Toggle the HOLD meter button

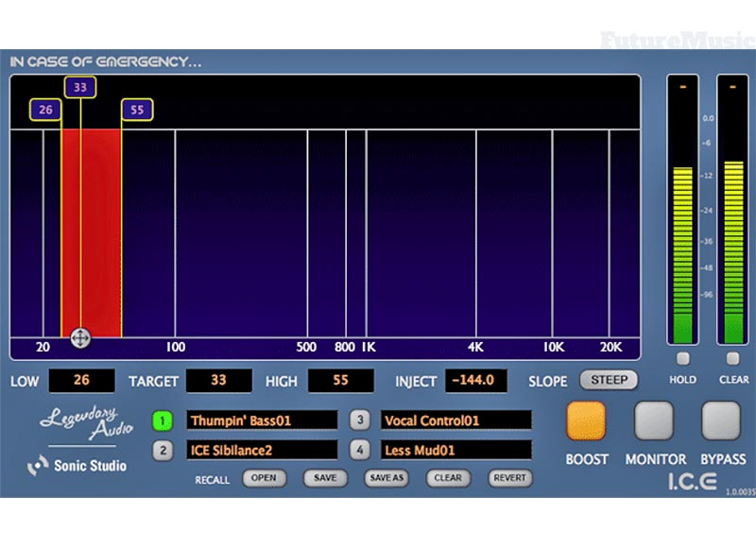click(x=682, y=359)
